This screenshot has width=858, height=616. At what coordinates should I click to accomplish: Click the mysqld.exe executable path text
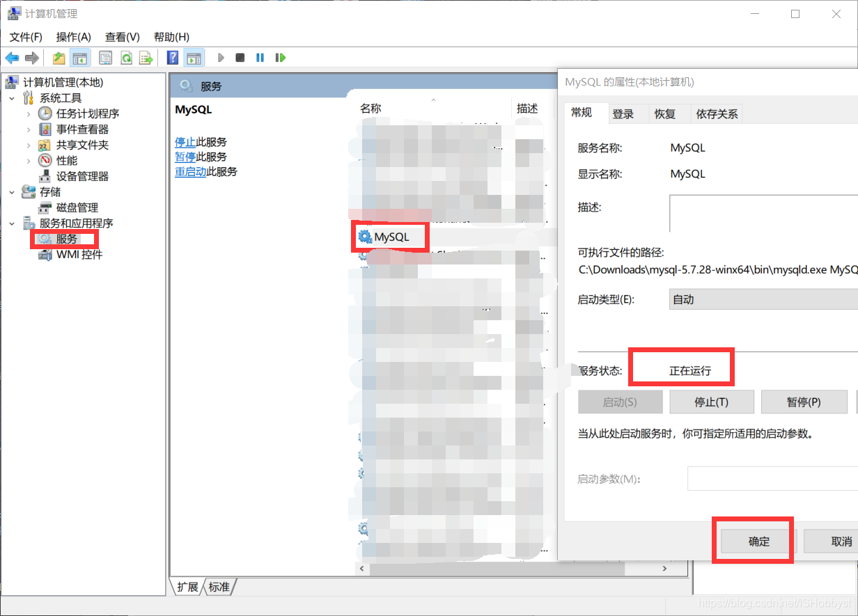718,269
